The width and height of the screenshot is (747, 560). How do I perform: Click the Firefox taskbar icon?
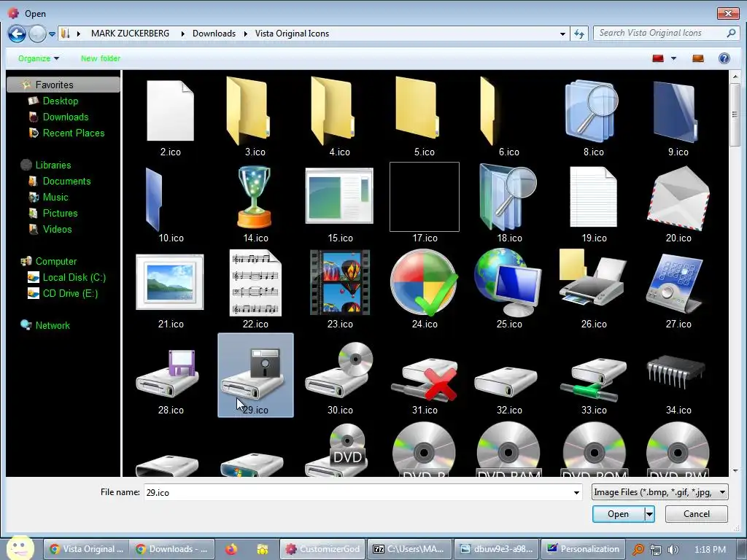(231, 550)
